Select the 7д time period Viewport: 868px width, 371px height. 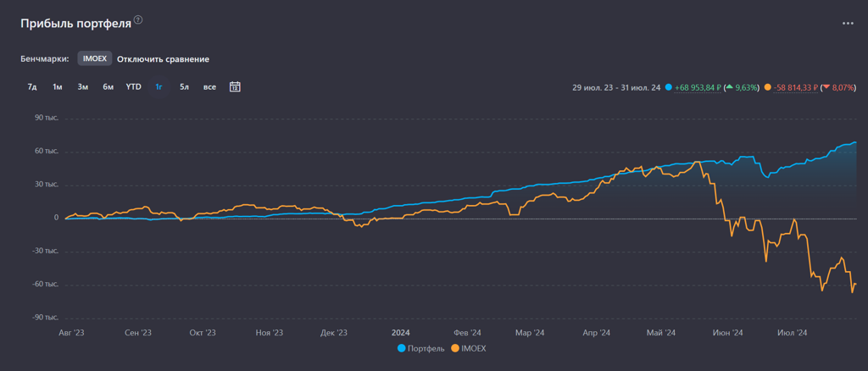click(x=32, y=86)
